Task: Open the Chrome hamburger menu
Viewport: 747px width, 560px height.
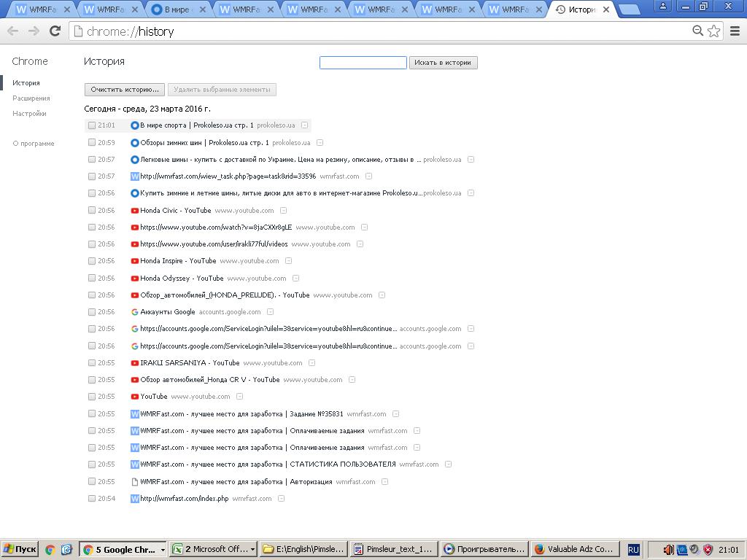Action: [x=735, y=31]
